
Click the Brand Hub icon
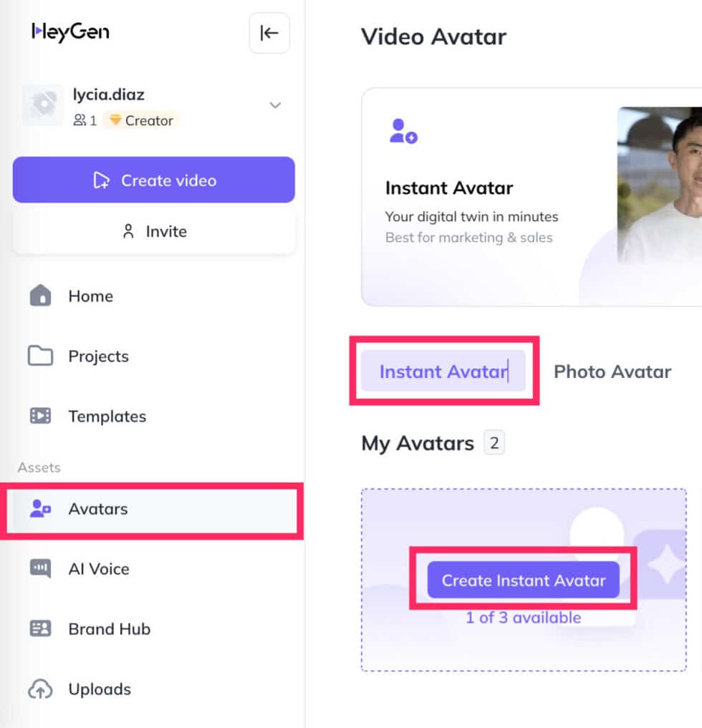[41, 629]
